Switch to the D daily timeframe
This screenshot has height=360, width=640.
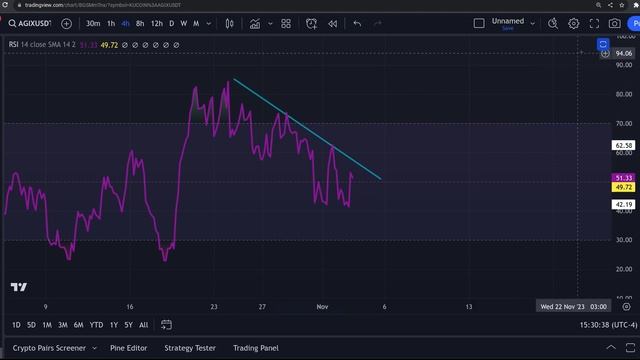(171, 24)
